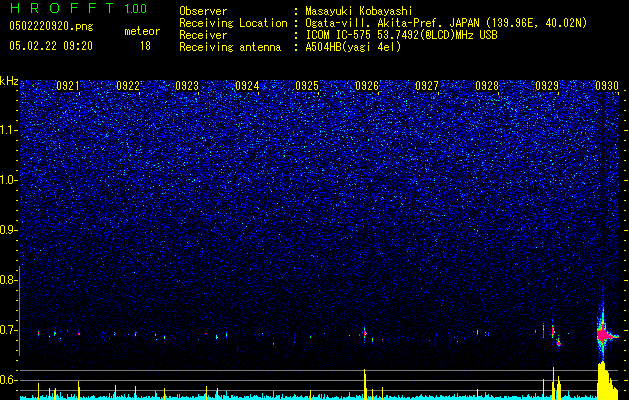Click the meteor count label
The image size is (629, 400).
click(x=142, y=31)
